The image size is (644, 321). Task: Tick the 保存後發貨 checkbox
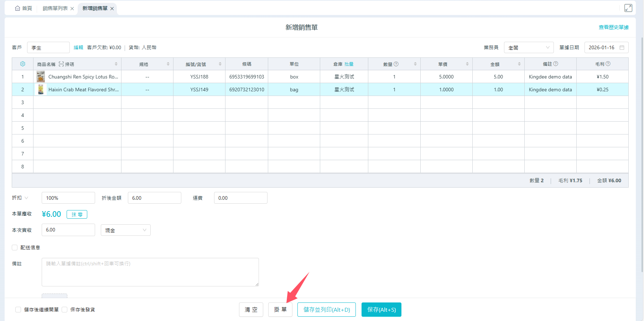[64, 310]
